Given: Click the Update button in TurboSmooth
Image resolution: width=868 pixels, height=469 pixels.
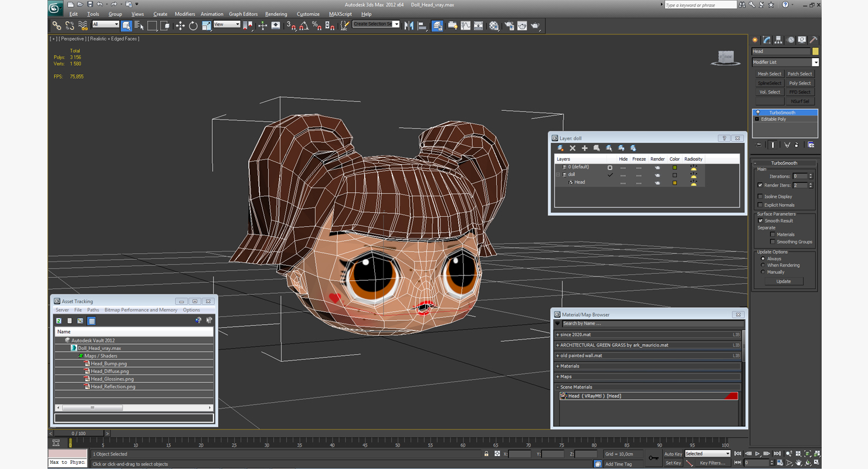Looking at the screenshot, I should tap(784, 281).
